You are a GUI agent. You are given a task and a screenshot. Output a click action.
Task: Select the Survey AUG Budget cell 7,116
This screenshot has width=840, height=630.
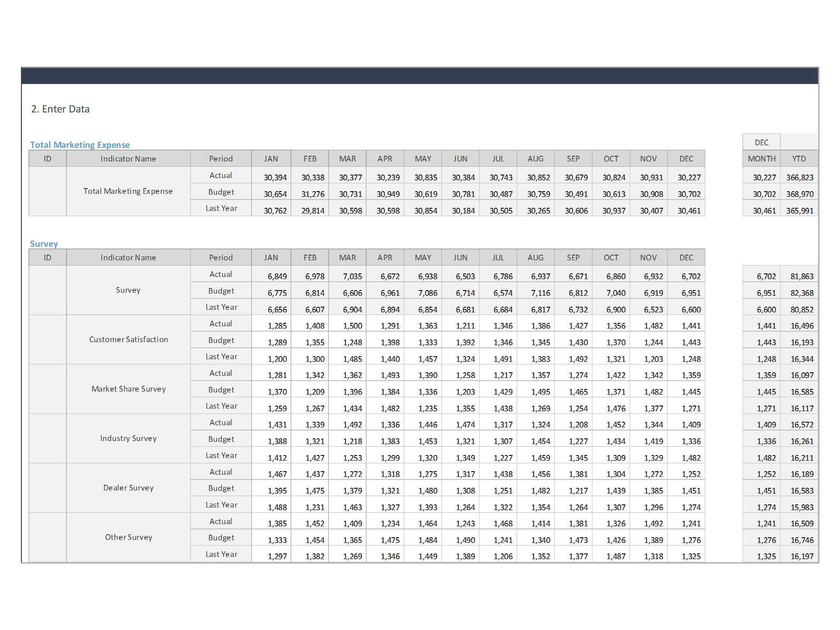(536, 293)
